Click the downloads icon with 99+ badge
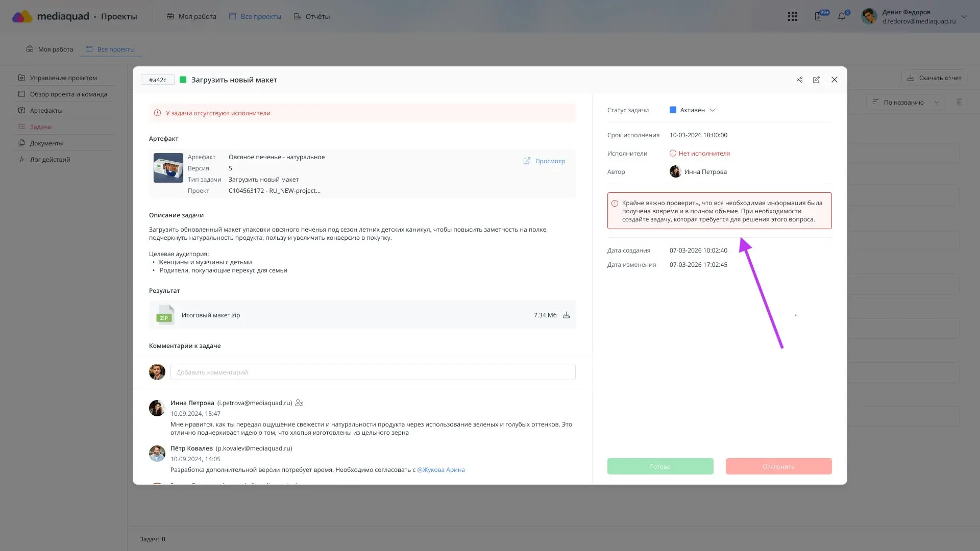980x551 pixels. [x=819, y=16]
